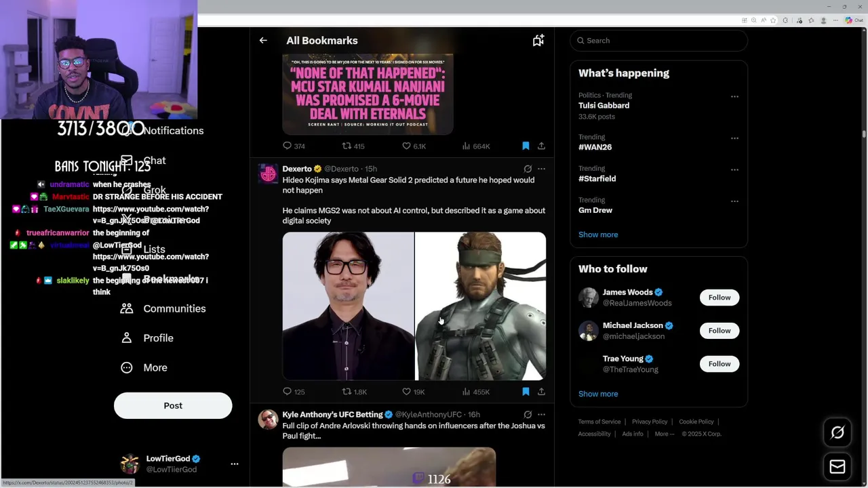Like the Dexerto Kojima post
The width and height of the screenshot is (868, 488).
click(406, 391)
